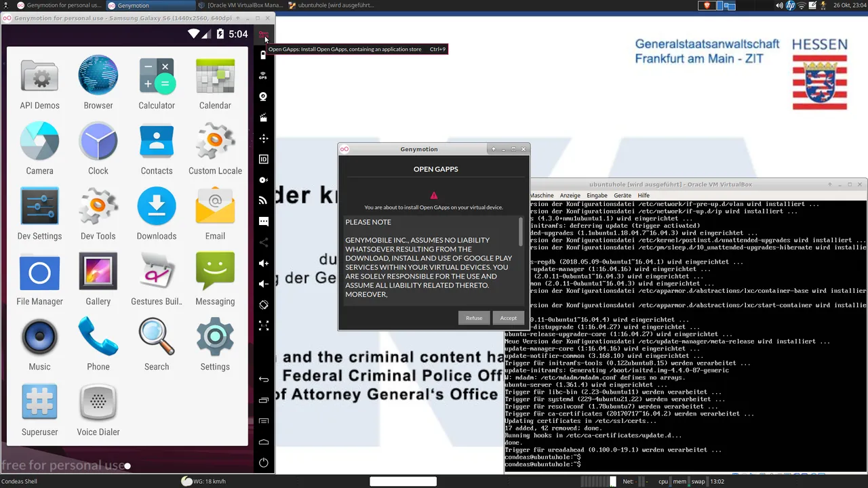Increase volume with the sidebar speaker-plus icon
Image resolution: width=868 pixels, height=488 pixels.
[x=264, y=263]
